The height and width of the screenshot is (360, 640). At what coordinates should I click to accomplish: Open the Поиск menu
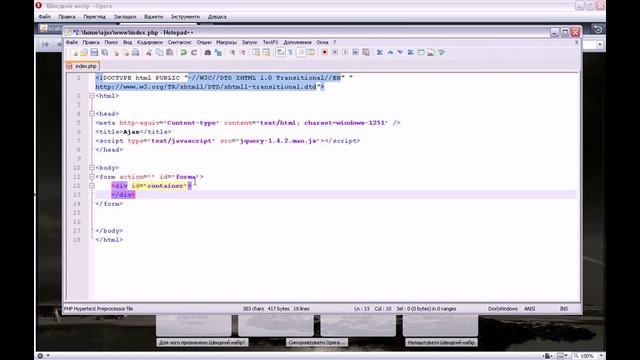click(x=111, y=42)
